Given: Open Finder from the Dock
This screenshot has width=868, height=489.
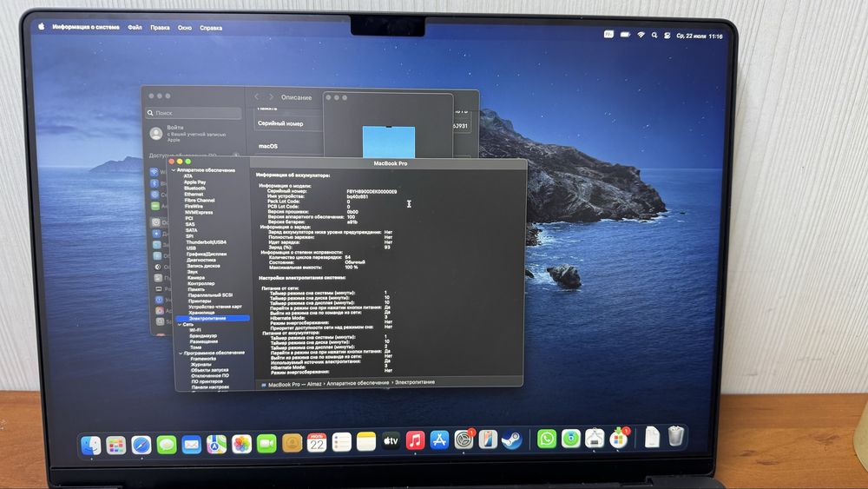Looking at the screenshot, I should click(x=91, y=445).
